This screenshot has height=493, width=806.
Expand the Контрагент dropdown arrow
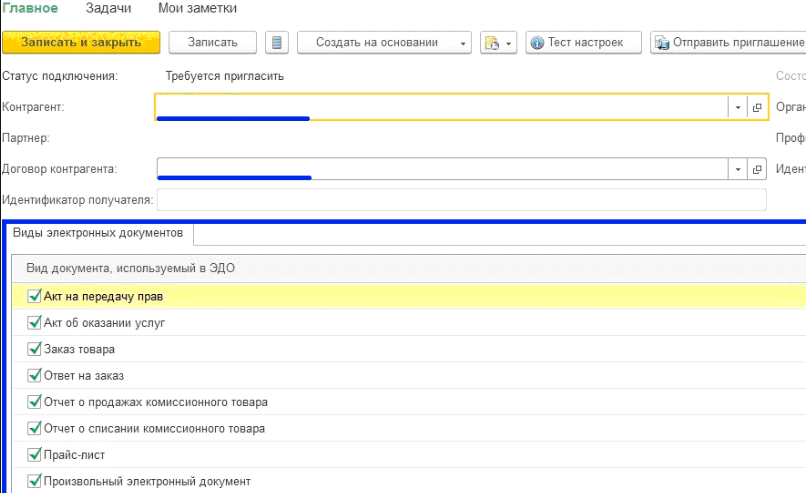pos(738,107)
